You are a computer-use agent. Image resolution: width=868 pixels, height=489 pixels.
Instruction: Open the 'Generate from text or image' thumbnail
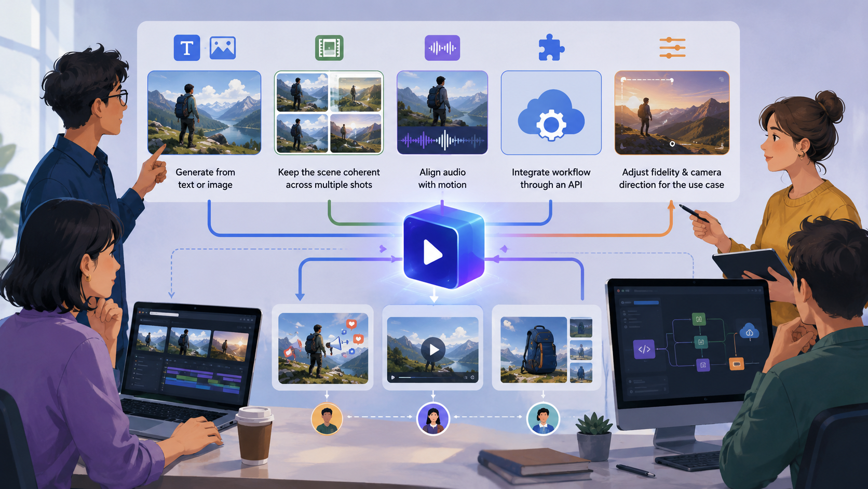tap(205, 113)
